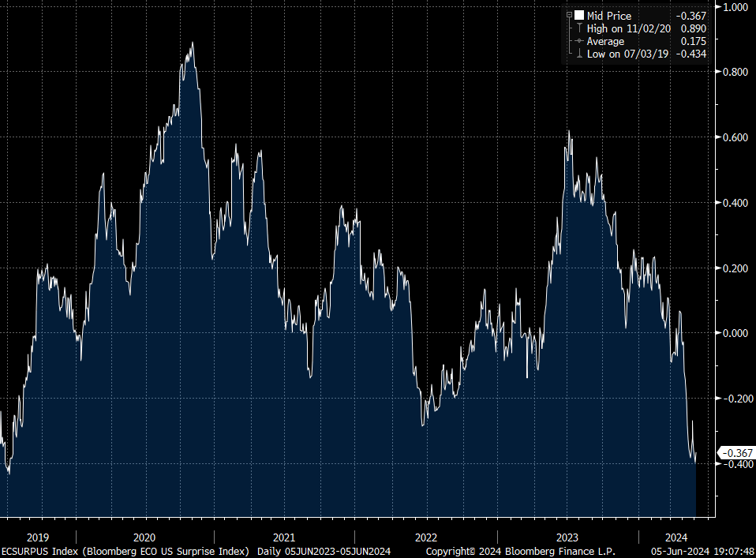This screenshot has width=756, height=558.
Task: Select the 'Low on 07/03/19' legend entry
Action: [627, 54]
